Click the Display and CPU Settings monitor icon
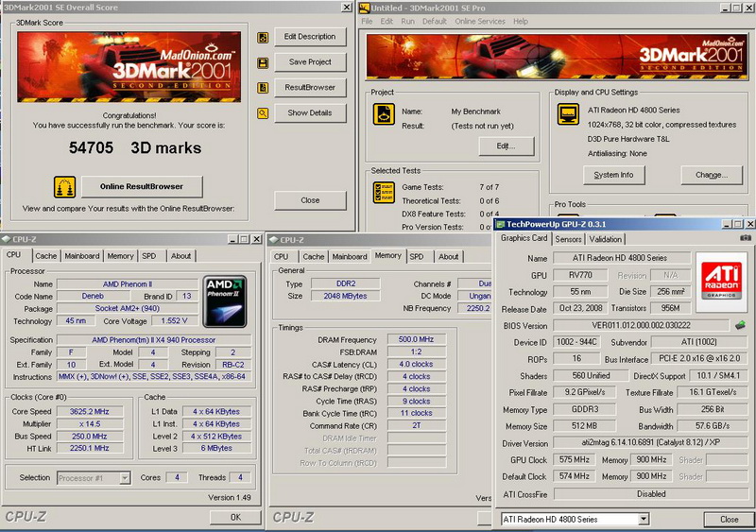 click(568, 115)
